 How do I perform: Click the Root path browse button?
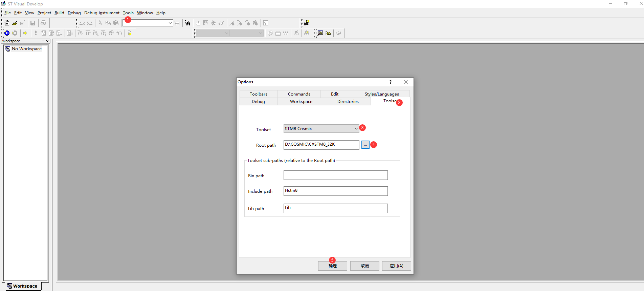point(365,145)
